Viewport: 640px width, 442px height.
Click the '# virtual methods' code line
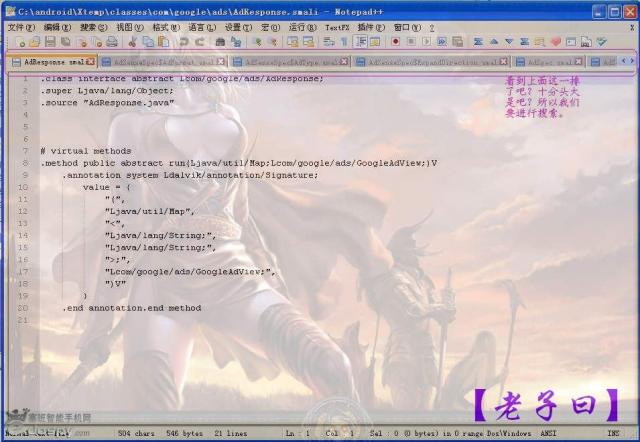coord(86,151)
